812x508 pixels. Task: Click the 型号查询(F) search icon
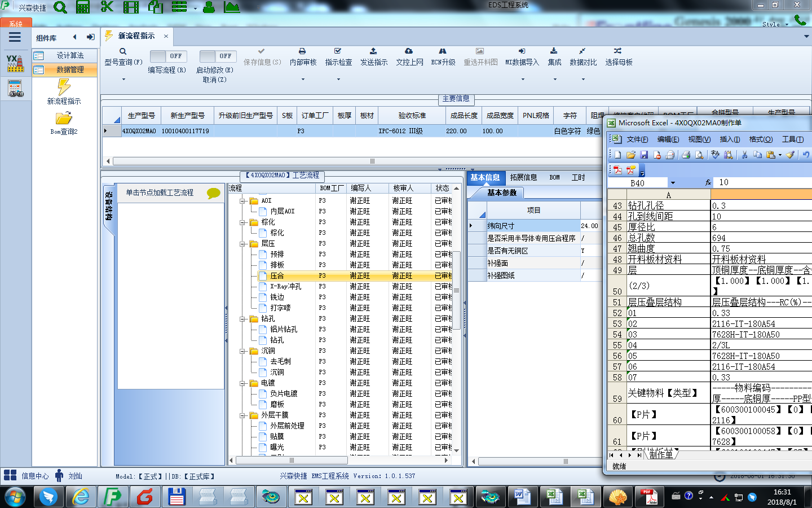123,51
